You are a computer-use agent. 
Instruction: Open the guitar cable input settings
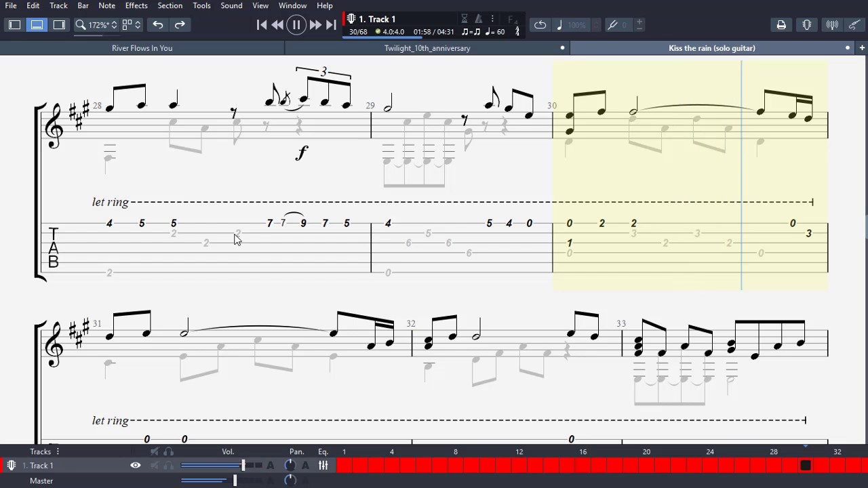click(854, 25)
